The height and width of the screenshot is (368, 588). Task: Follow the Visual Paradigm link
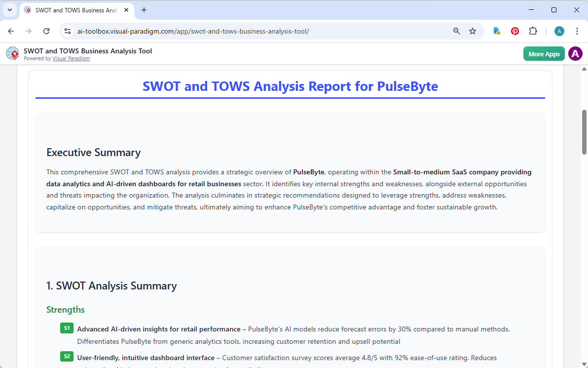coord(71,58)
